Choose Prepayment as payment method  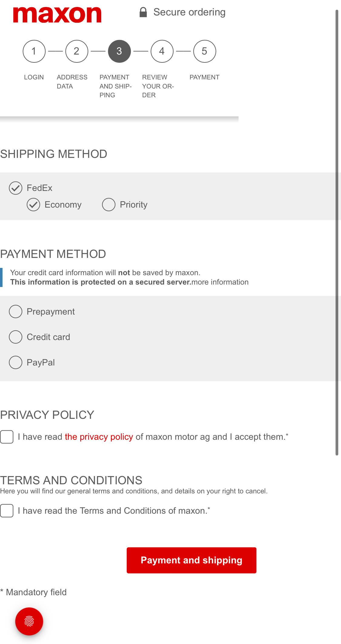15,311
